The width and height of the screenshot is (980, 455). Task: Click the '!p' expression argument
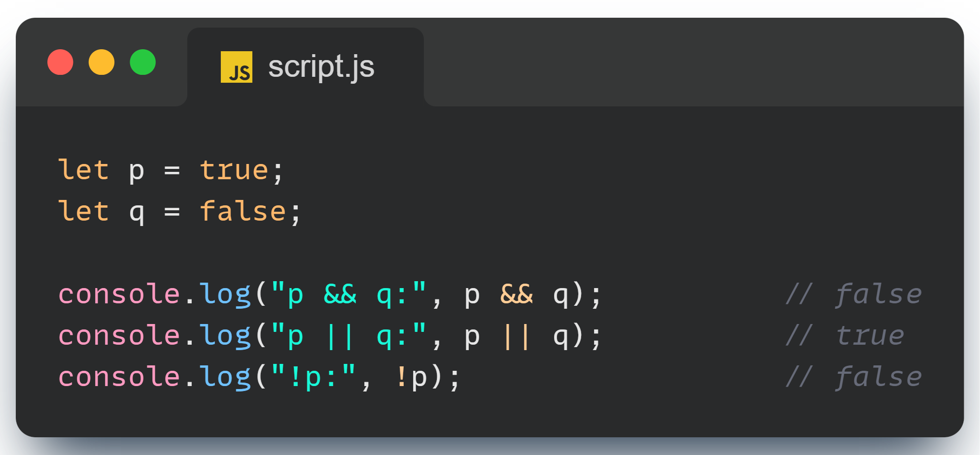point(412,378)
